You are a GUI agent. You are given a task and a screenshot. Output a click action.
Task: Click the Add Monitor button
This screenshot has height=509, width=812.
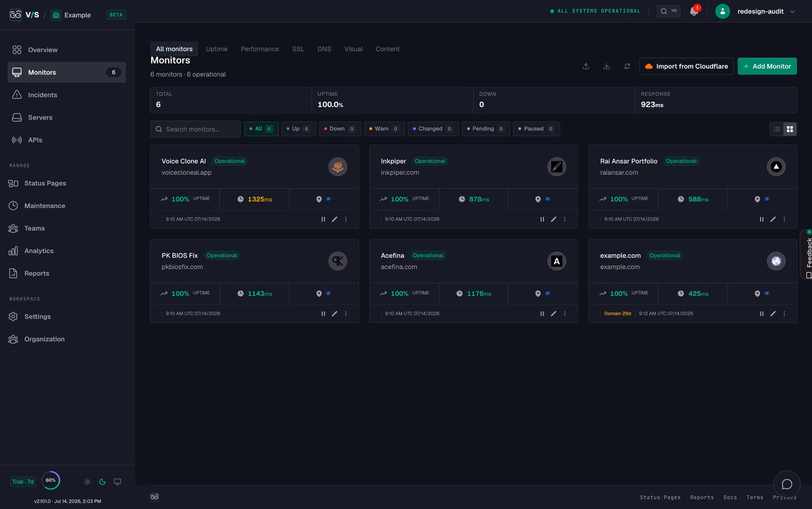767,66
